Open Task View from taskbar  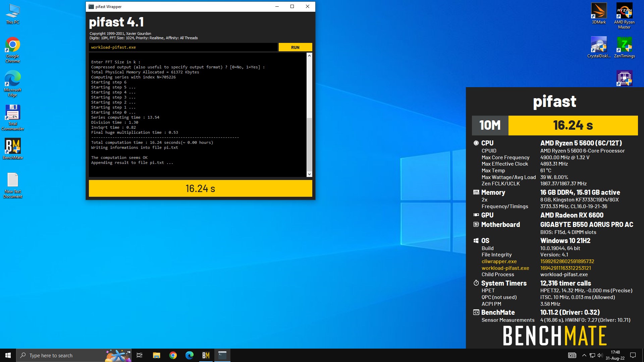pyautogui.click(x=140, y=355)
